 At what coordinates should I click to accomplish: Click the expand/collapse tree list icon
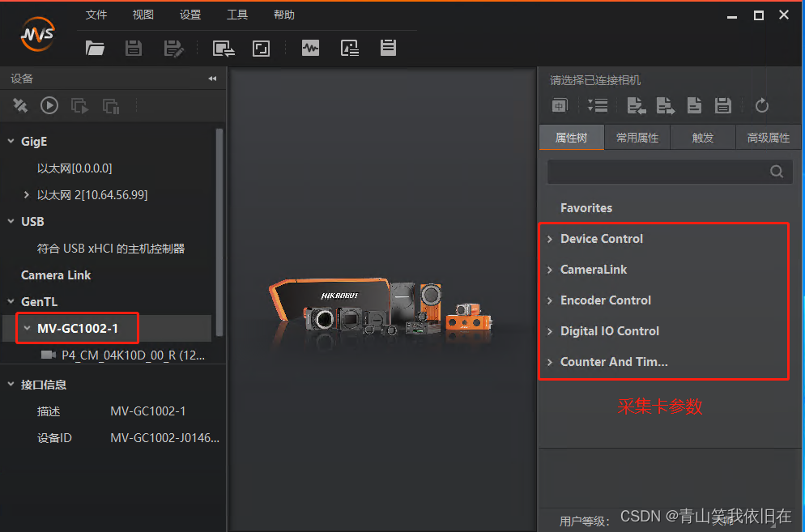pyautogui.click(x=598, y=106)
